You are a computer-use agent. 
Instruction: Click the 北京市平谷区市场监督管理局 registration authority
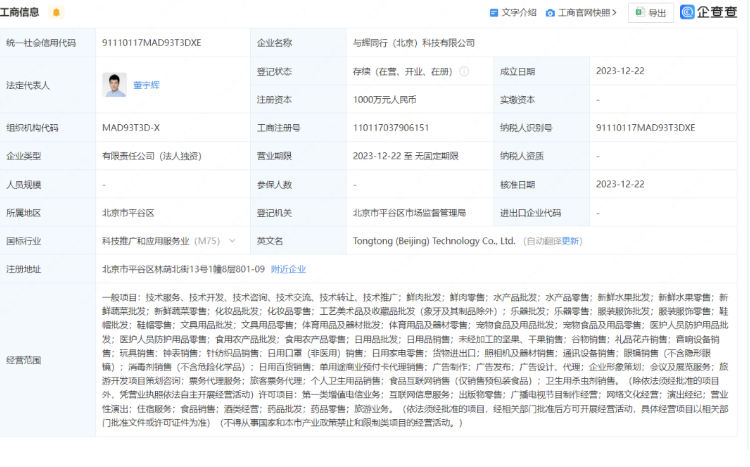(409, 213)
